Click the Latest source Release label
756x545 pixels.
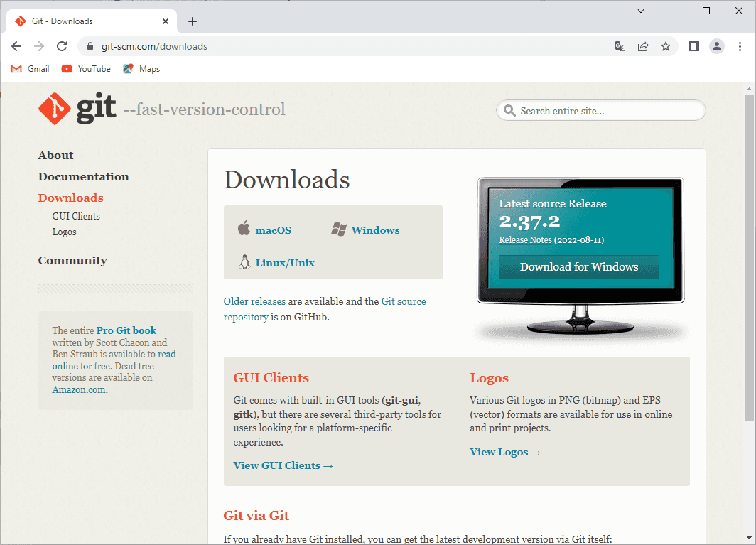(553, 203)
